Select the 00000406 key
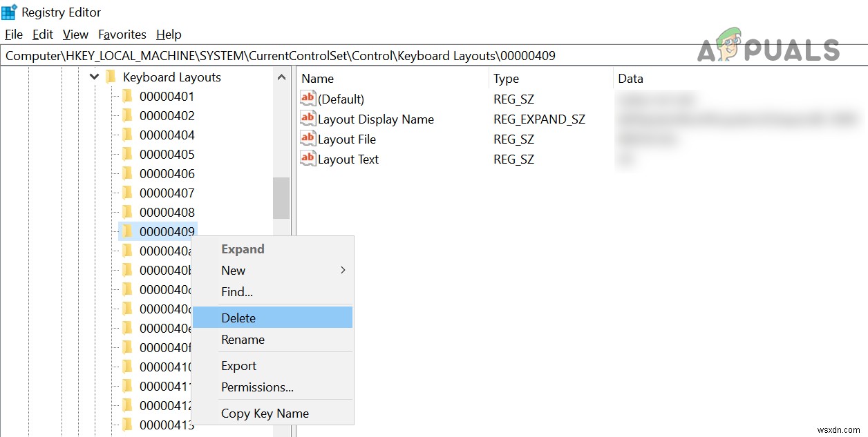868x437 pixels. [x=167, y=174]
